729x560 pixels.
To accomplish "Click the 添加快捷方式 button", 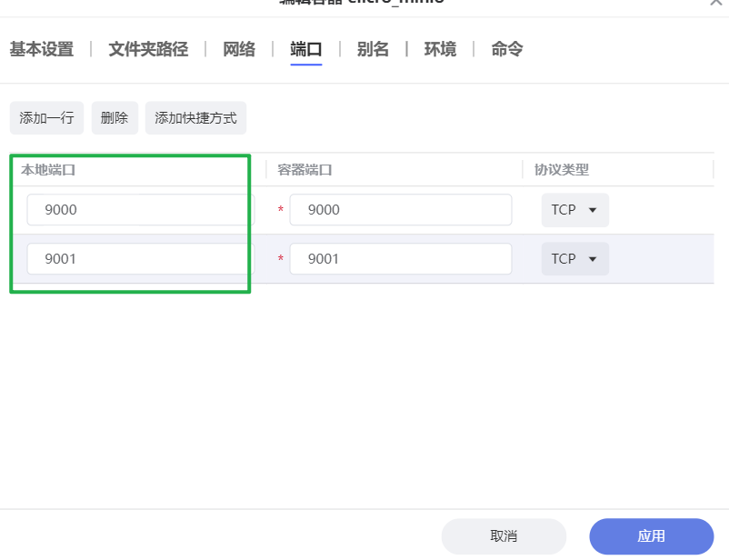I will pos(195,117).
